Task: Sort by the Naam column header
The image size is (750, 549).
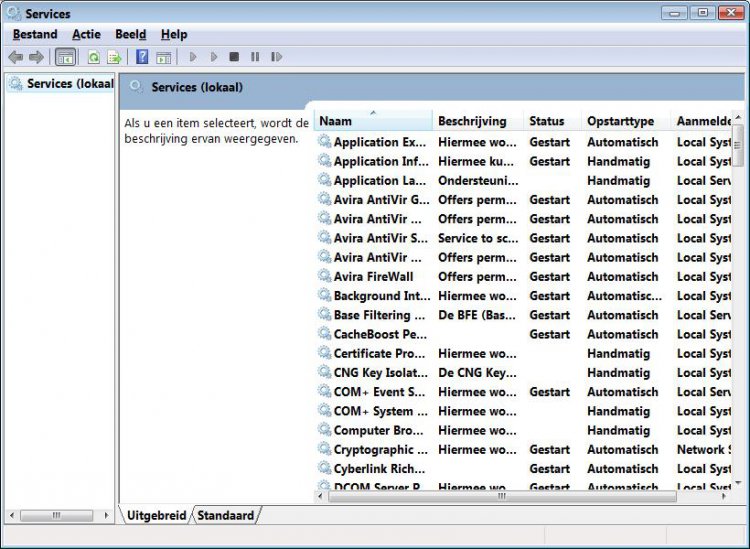Action: coord(373,121)
